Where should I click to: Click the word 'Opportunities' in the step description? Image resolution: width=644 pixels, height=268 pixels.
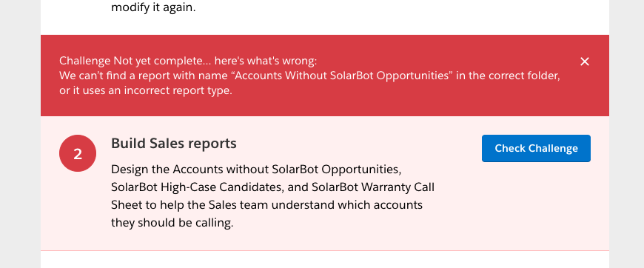(x=360, y=169)
